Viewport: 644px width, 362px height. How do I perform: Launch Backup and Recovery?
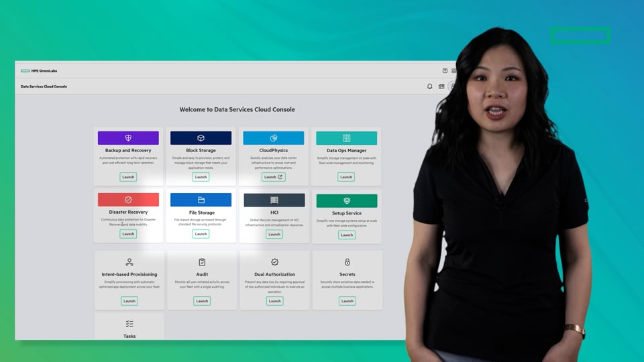128,177
